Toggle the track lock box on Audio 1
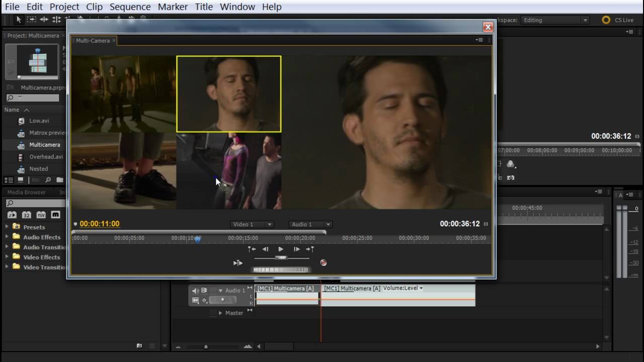The image size is (644, 362). (x=214, y=291)
